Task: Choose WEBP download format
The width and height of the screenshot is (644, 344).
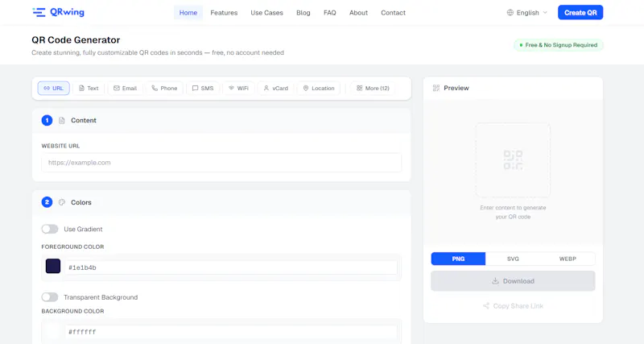Action: (x=568, y=259)
